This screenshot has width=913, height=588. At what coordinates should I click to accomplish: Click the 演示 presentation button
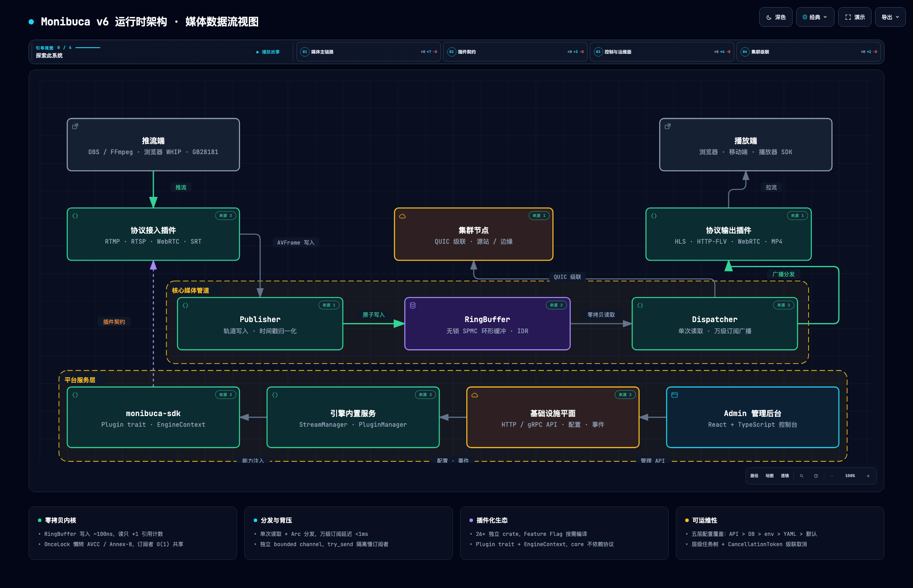click(x=855, y=17)
